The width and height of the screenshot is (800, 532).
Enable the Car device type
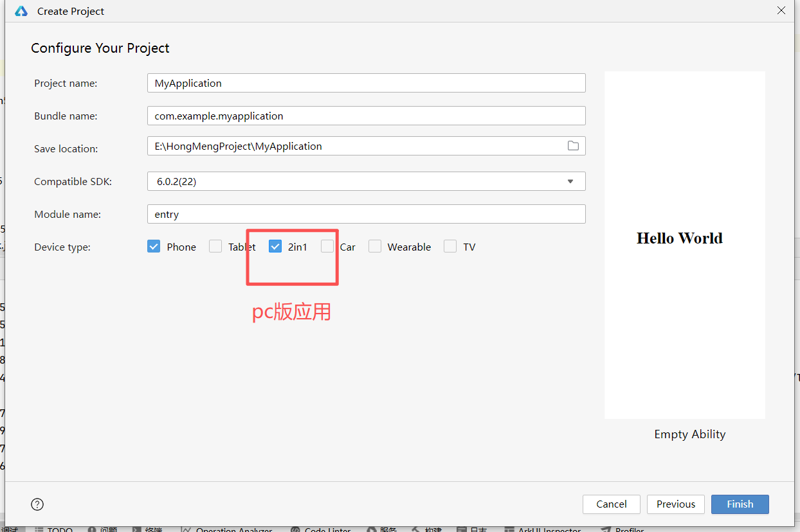pyautogui.click(x=327, y=247)
